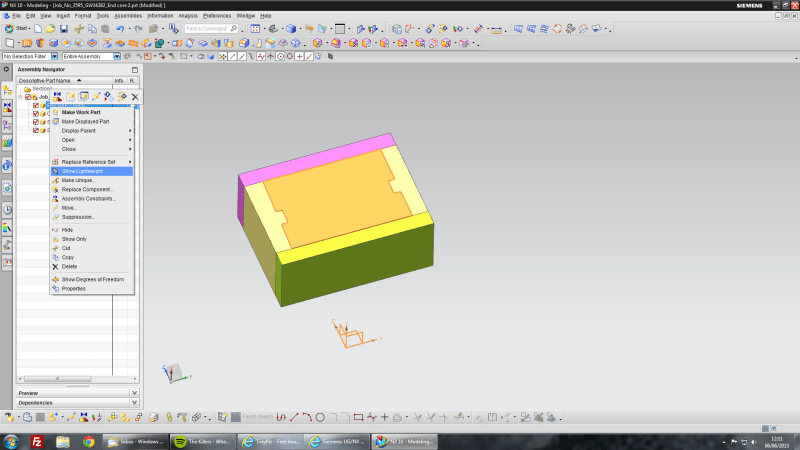This screenshot has height=450, width=800.
Task: Open the Windows Start orb
Action: (11, 441)
